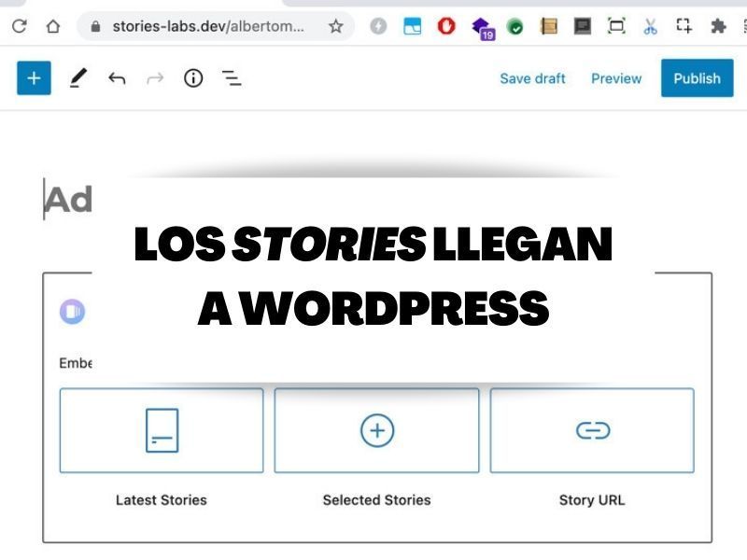Open the content details info icon
This screenshot has height=560, width=747.
[193, 78]
